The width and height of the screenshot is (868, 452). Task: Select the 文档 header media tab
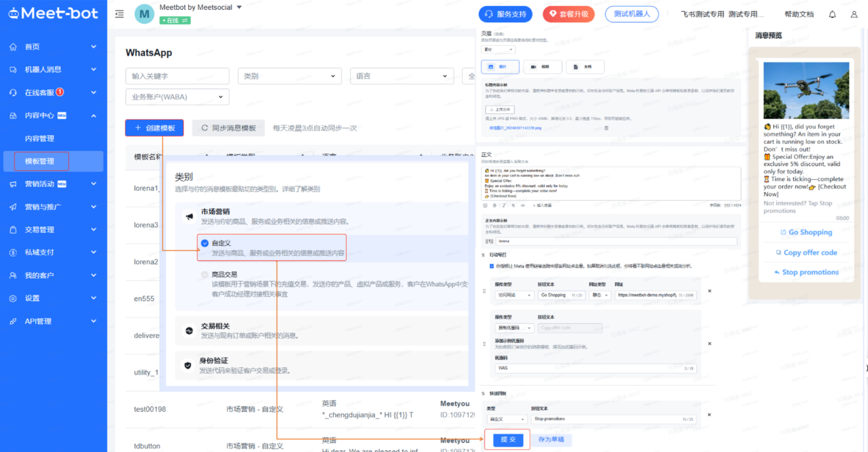585,67
